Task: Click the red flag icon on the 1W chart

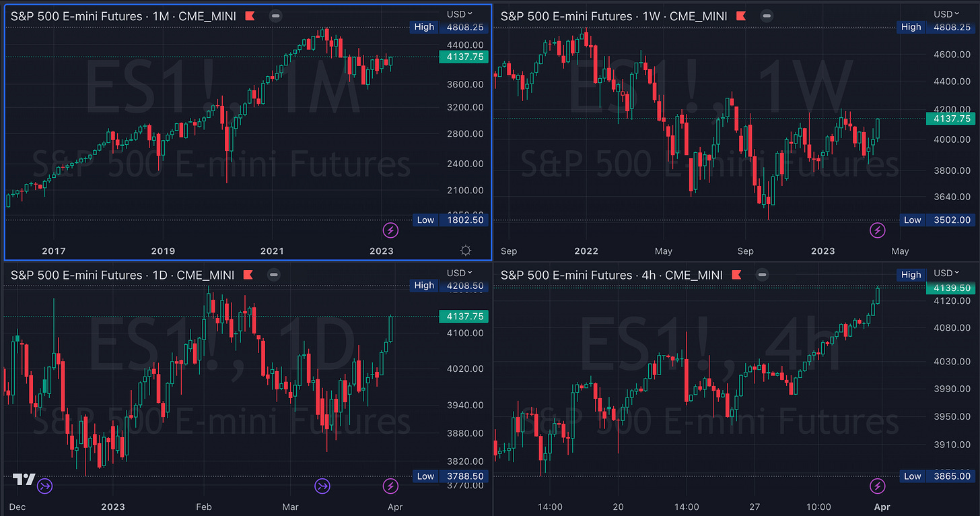Action: tap(741, 15)
